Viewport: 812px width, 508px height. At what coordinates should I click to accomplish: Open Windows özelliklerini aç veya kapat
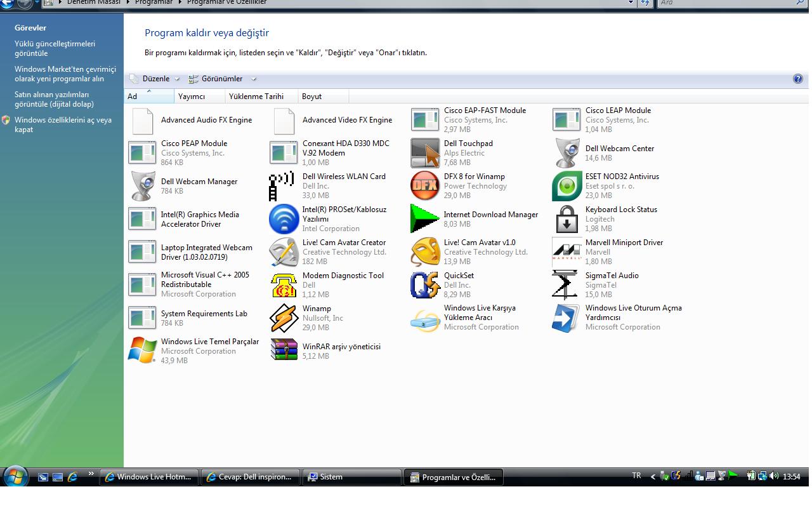point(63,125)
